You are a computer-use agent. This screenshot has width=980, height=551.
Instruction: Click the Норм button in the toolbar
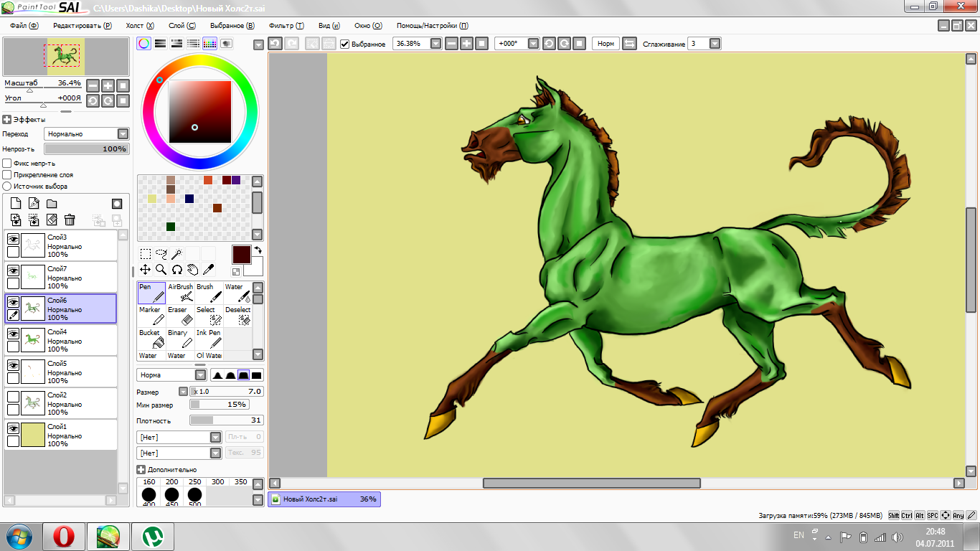pyautogui.click(x=606, y=44)
